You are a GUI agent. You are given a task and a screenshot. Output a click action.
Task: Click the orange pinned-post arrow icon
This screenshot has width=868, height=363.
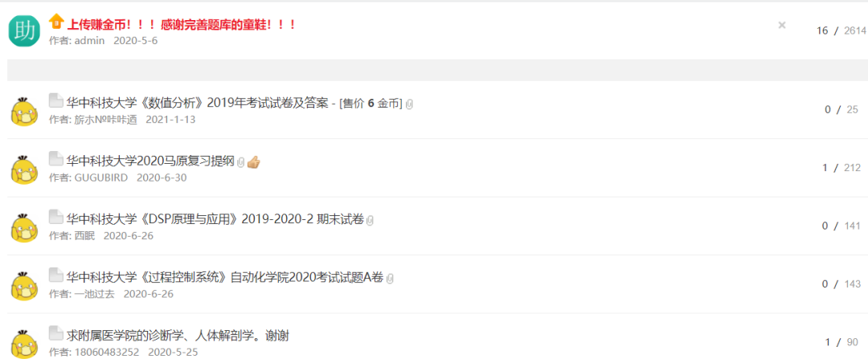point(56,22)
